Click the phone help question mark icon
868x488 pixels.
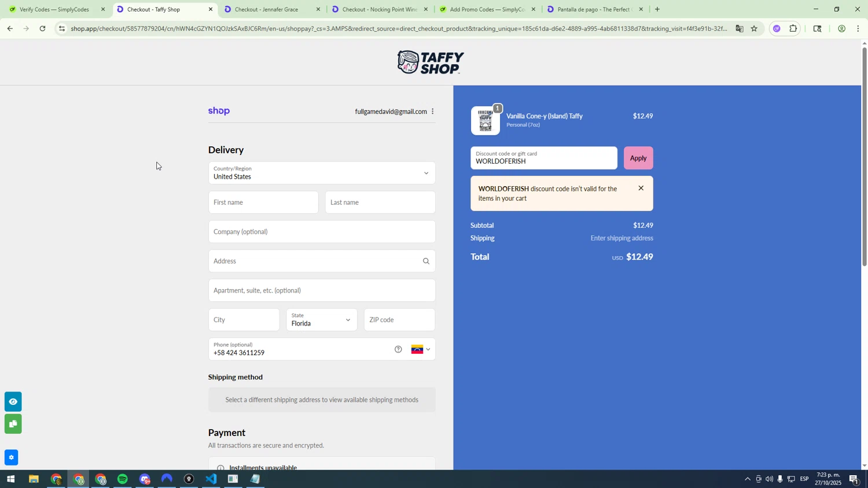[x=398, y=349]
